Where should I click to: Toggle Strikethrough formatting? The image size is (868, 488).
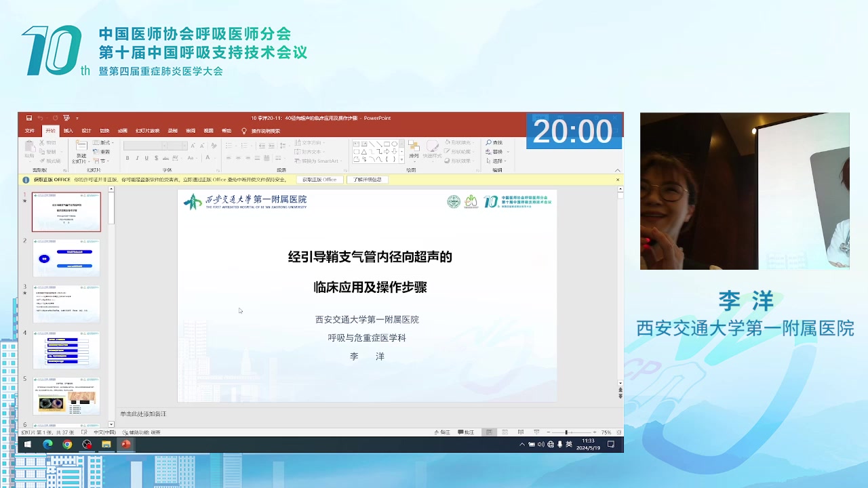(165, 159)
